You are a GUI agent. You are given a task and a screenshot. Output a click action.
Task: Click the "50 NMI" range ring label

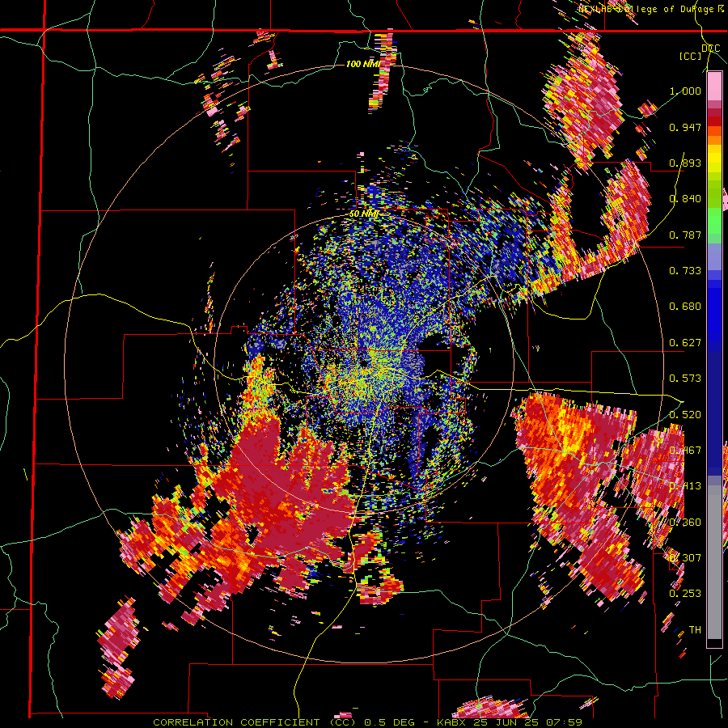click(x=364, y=214)
